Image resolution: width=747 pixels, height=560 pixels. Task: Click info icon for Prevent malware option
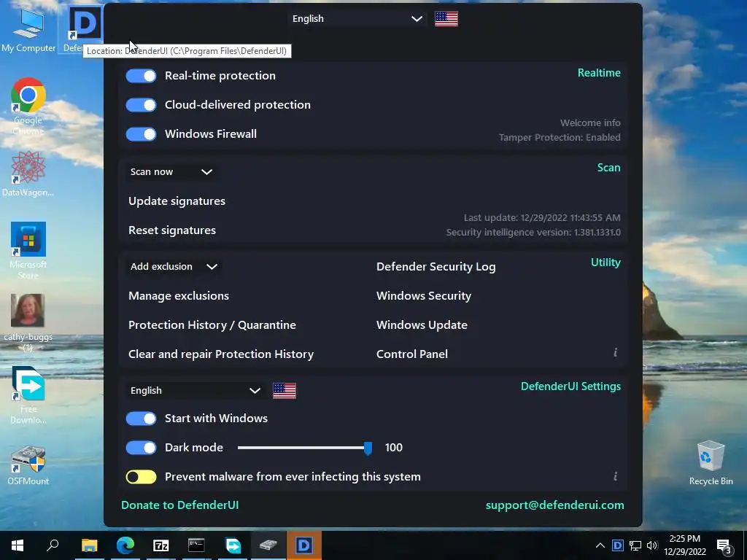[x=616, y=476]
